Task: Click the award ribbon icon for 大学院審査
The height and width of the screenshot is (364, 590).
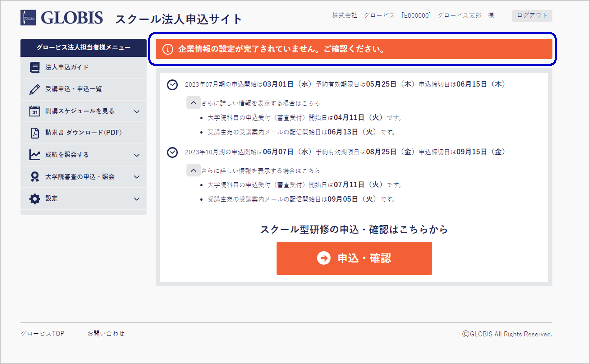Action: coord(35,177)
